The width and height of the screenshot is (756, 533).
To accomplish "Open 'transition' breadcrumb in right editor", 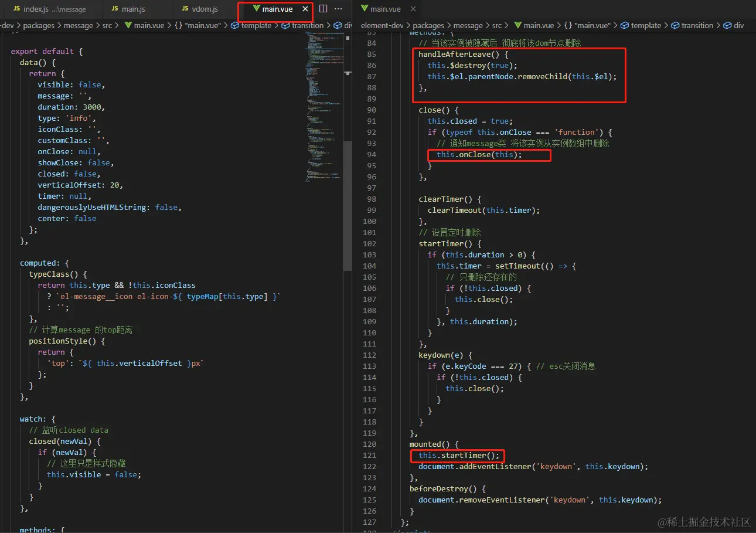I will pyautogui.click(x=697, y=26).
